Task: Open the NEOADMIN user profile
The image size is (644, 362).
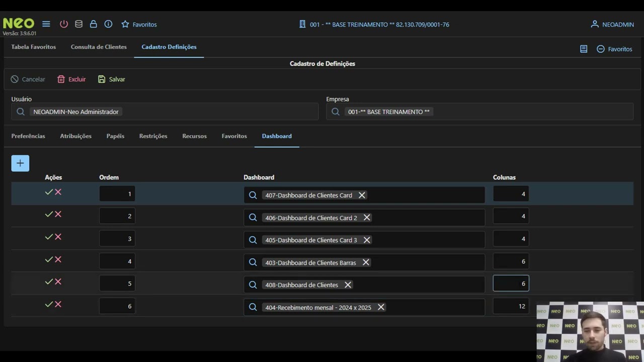Action: coord(612,24)
